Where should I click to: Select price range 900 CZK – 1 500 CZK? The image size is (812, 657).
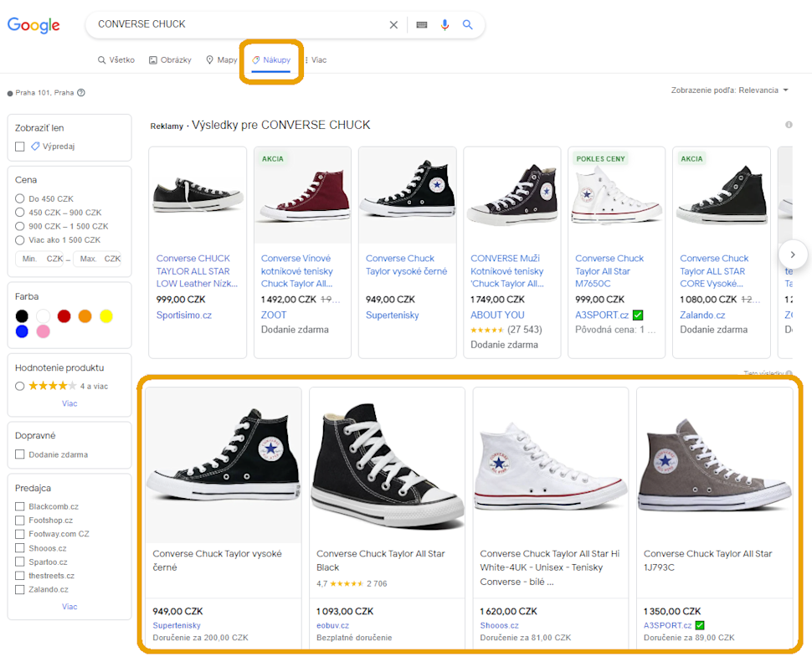[20, 226]
